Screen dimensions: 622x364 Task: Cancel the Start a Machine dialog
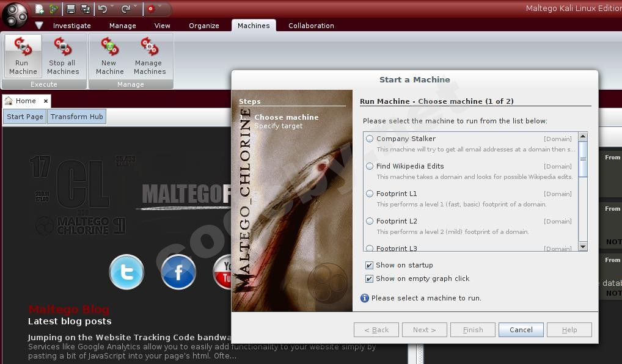(x=521, y=330)
